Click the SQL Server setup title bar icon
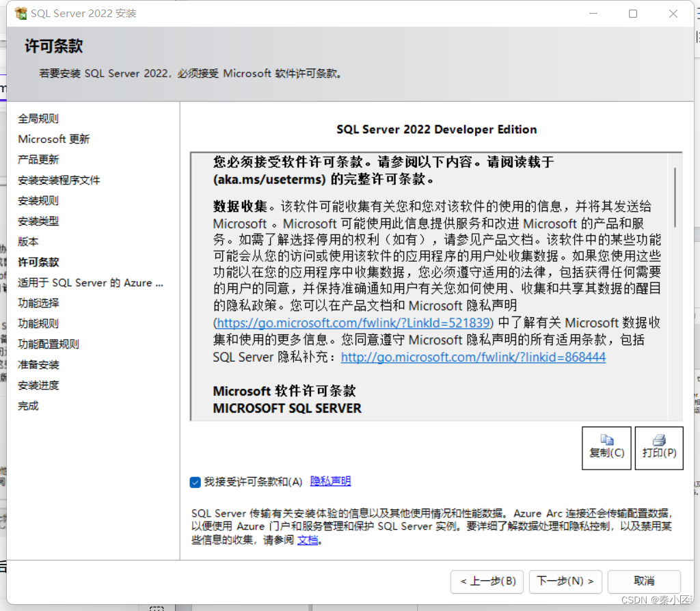 coord(21,14)
